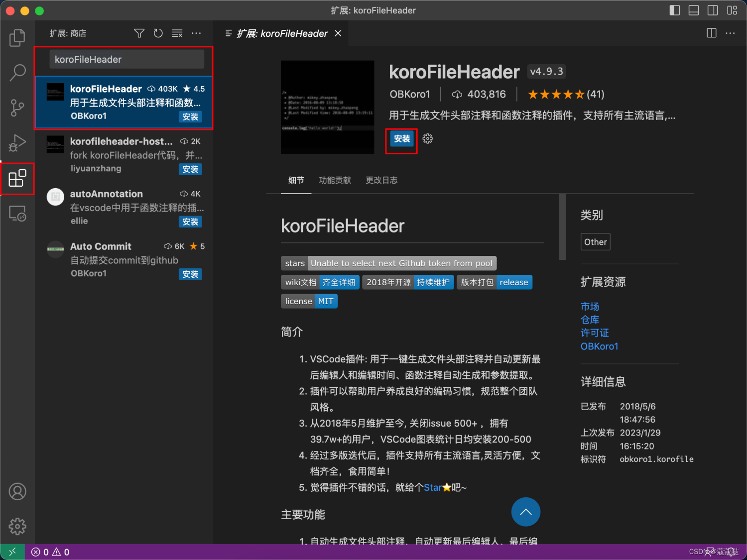Open the wiki文档 齐全详细 badge
This screenshot has height=560, width=747.
point(320,282)
